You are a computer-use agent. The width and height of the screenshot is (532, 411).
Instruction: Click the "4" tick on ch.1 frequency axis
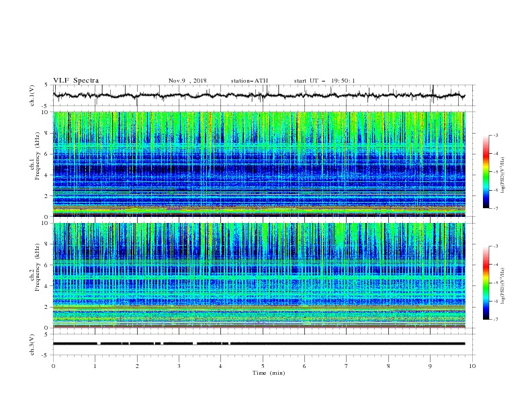pyautogui.click(x=47, y=175)
